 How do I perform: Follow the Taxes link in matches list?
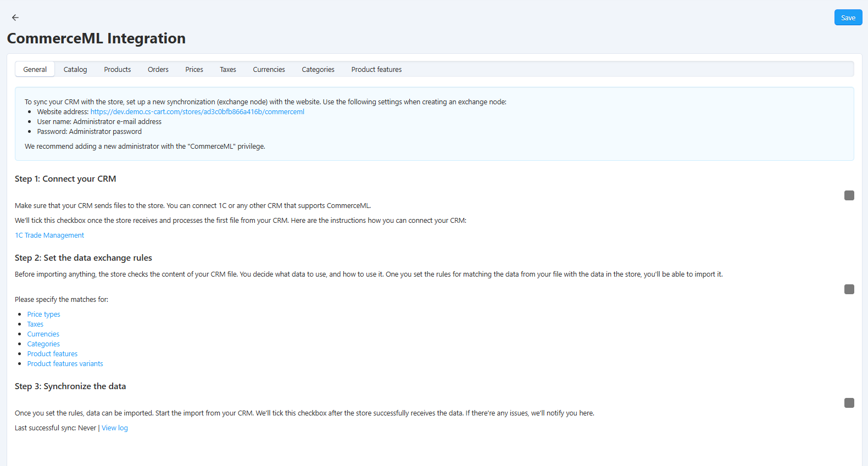click(x=35, y=324)
